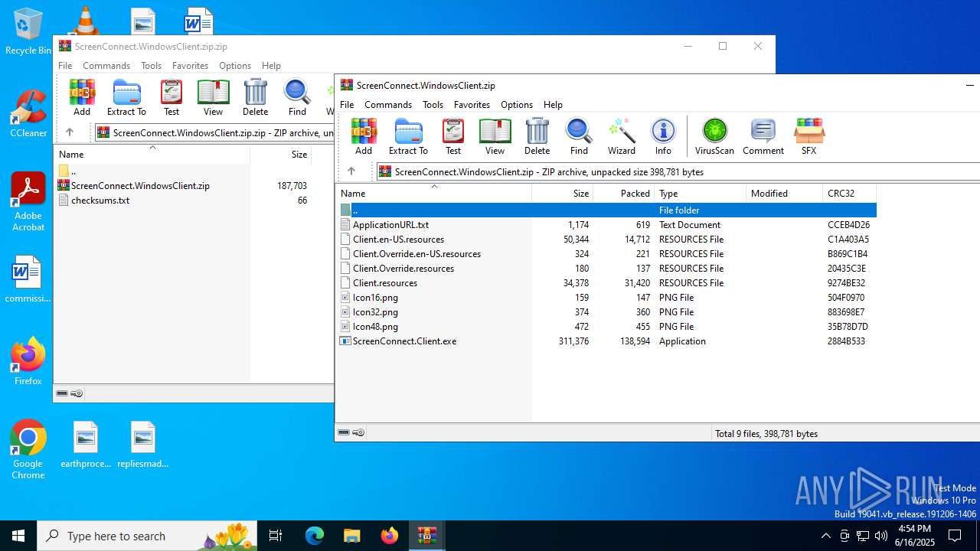Viewport: 980px width, 551px height.
Task: Click Add icon in front WinRAR window
Action: [364, 137]
